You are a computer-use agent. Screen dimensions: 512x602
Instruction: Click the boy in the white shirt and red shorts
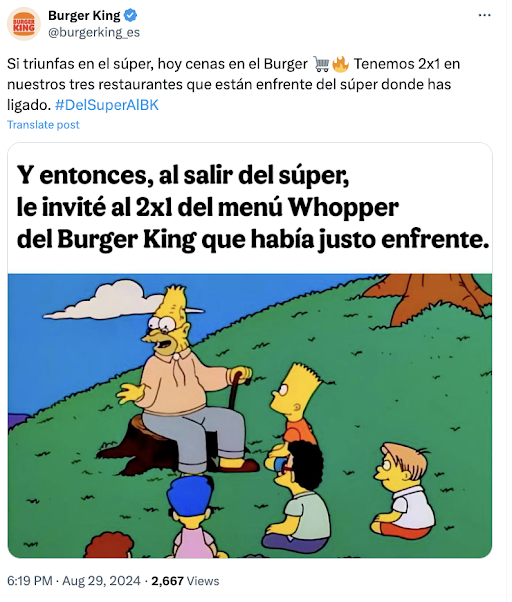(403, 491)
